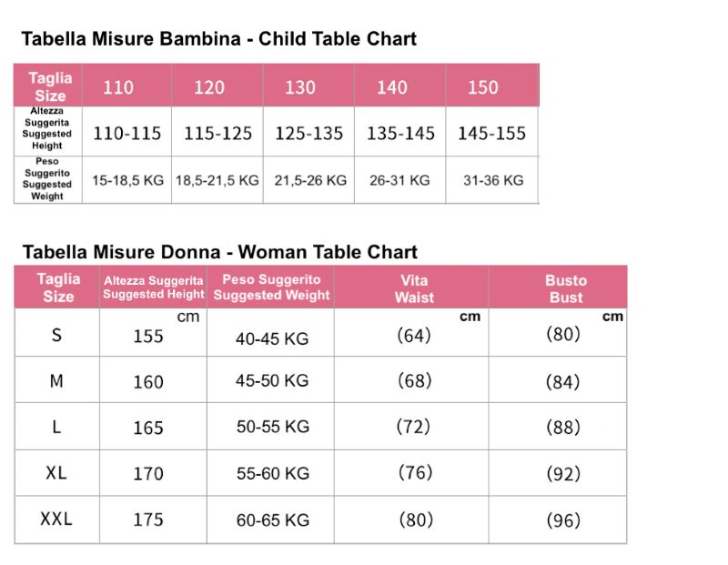The image size is (728, 565).
Task: Click the 'Vita Waist' column header
Action: (x=413, y=288)
